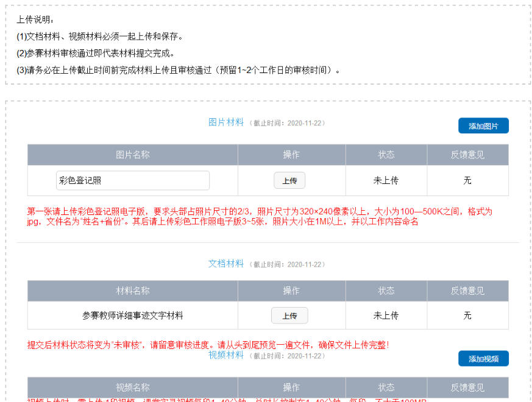Screen dimensions: 532x402
Task: Select the 文档材料 section heading
Action: tap(226, 263)
